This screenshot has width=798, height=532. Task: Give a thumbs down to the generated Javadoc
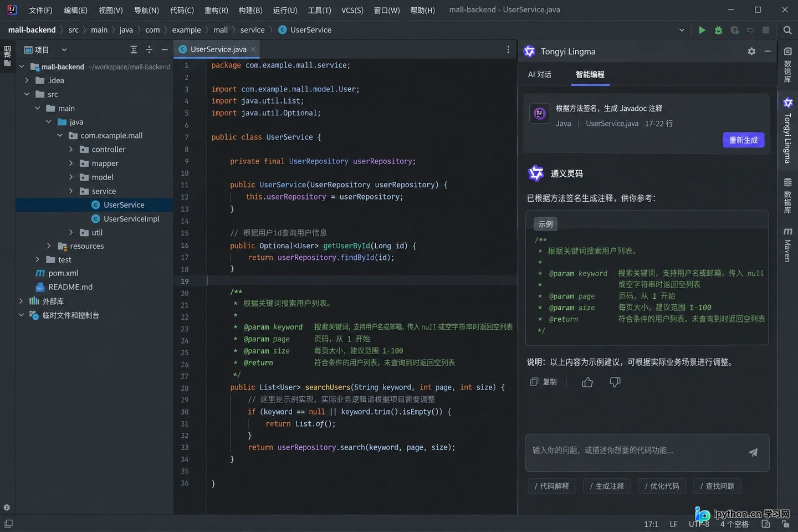coord(615,382)
